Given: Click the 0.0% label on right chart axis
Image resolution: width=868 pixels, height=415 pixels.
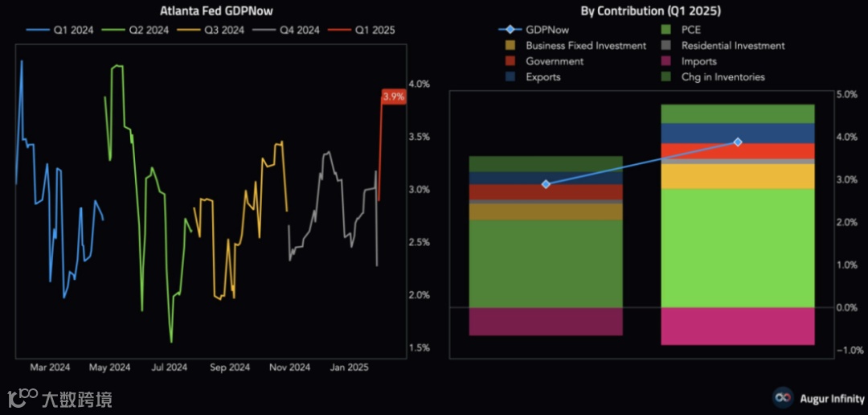Looking at the screenshot, I should point(845,307).
